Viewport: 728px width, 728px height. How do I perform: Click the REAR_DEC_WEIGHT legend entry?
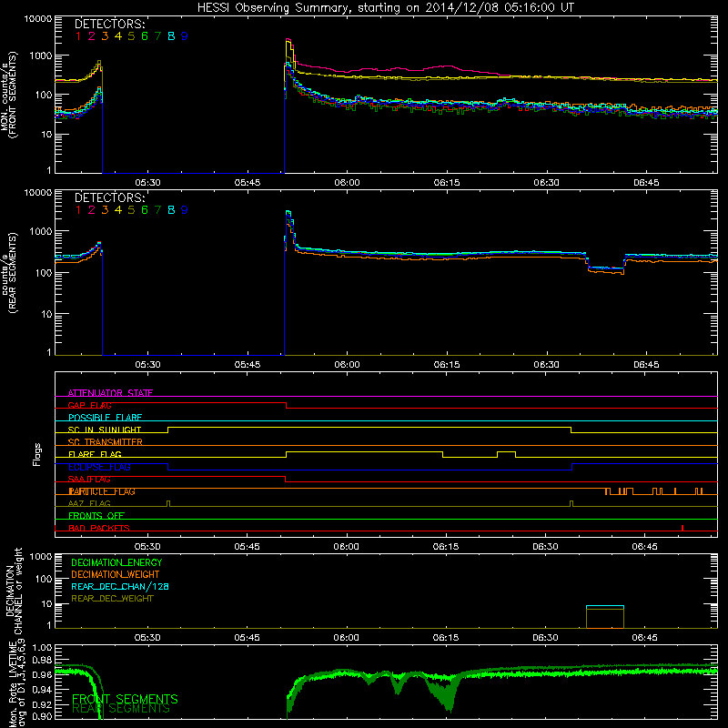(112, 599)
